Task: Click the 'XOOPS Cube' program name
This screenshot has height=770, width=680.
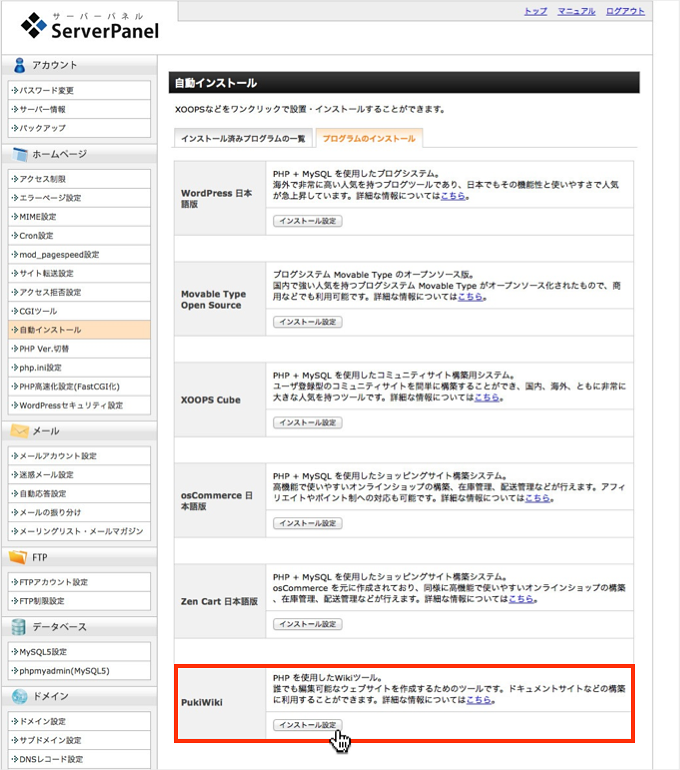Action: point(211,400)
